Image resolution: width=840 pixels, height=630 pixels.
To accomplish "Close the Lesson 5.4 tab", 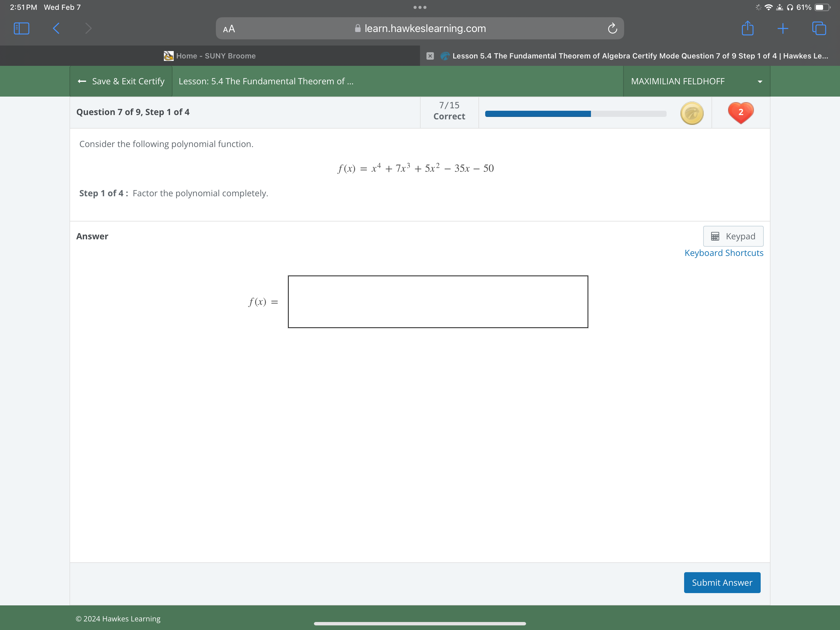I will (x=430, y=56).
